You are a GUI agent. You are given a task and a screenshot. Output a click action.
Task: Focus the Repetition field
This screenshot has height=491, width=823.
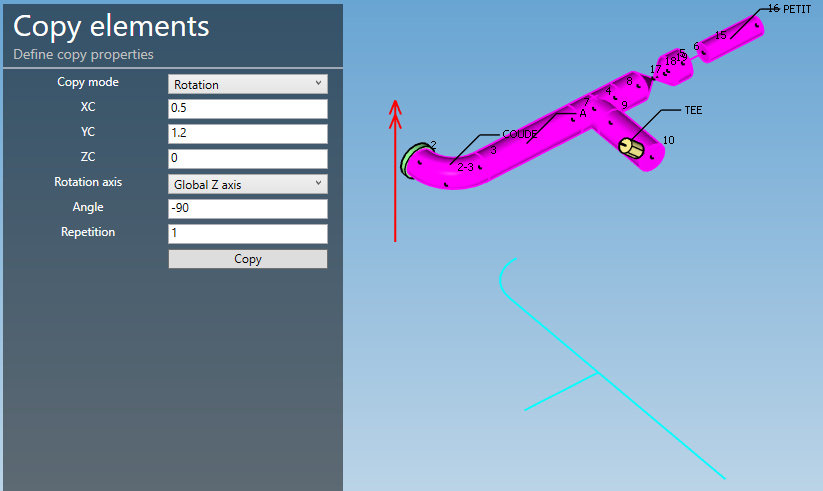[x=247, y=233]
